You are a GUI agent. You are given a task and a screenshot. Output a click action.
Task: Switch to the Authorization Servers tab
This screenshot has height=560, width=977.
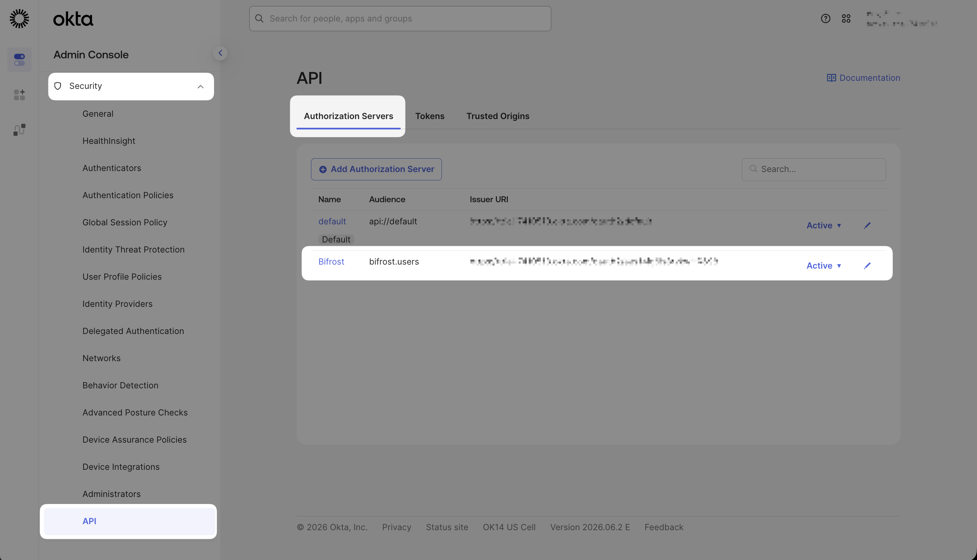(x=348, y=116)
